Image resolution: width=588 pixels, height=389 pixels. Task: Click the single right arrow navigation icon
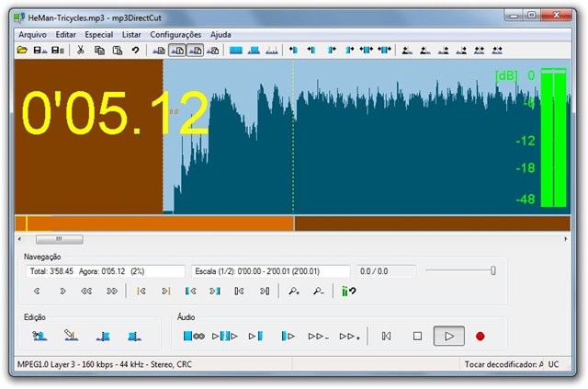pos(62,291)
